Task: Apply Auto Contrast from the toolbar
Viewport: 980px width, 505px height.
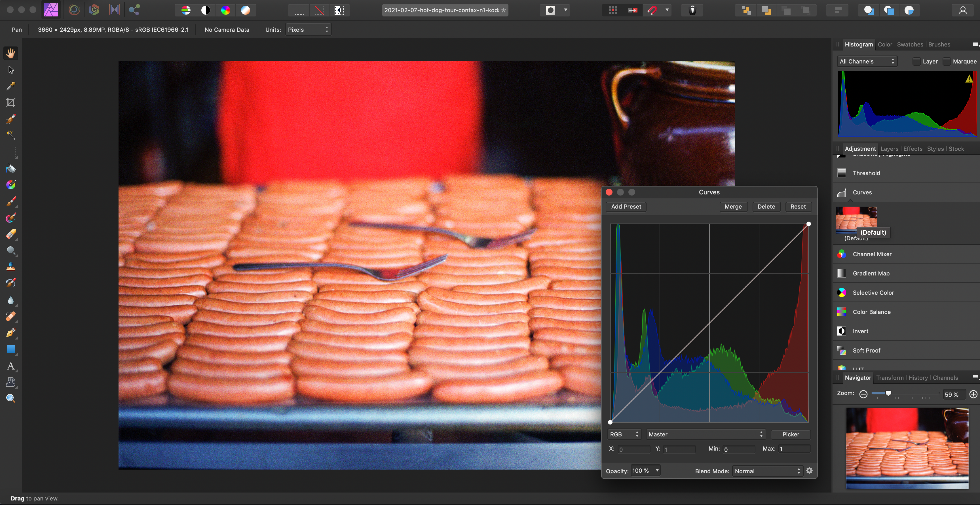Action: pyautogui.click(x=205, y=10)
